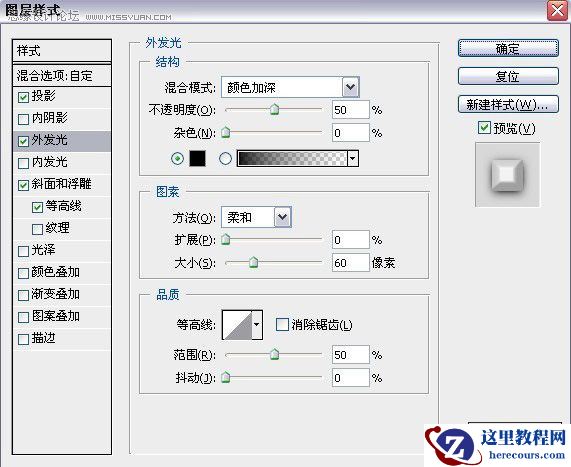
Task: Select the 外发光 row in style list
Action: coord(62,141)
